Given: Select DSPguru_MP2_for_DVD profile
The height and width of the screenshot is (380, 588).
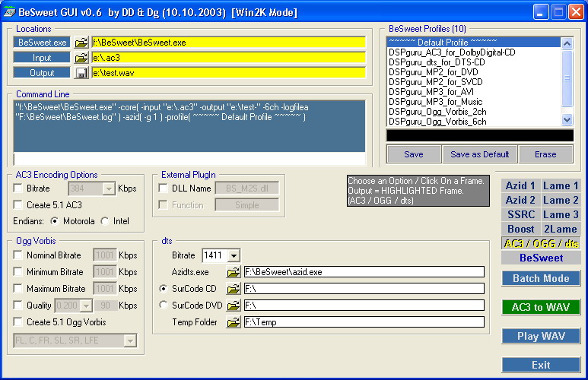Looking at the screenshot, I should pyautogui.click(x=473, y=72).
